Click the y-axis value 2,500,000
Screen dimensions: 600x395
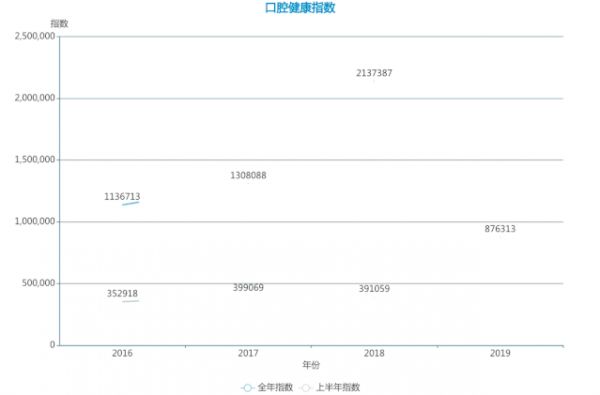[35, 36]
